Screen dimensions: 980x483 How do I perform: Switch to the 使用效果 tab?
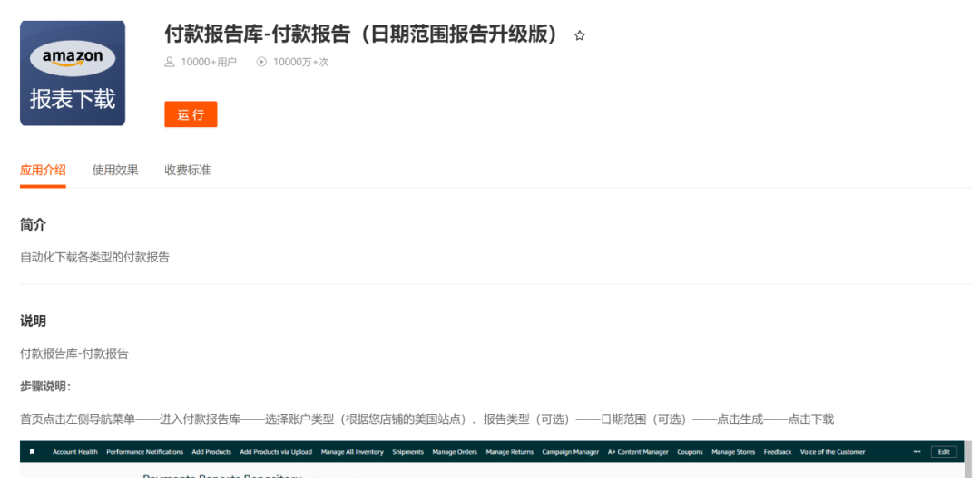coord(115,170)
